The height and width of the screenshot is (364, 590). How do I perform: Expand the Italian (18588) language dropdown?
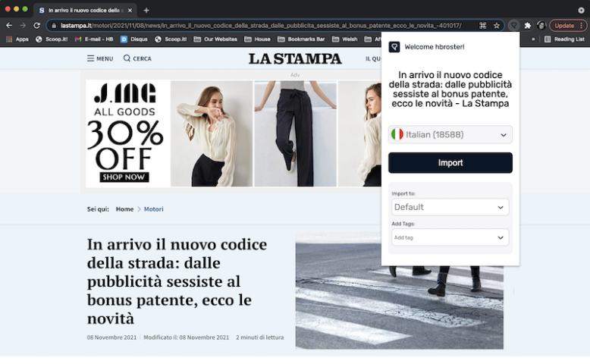point(450,135)
